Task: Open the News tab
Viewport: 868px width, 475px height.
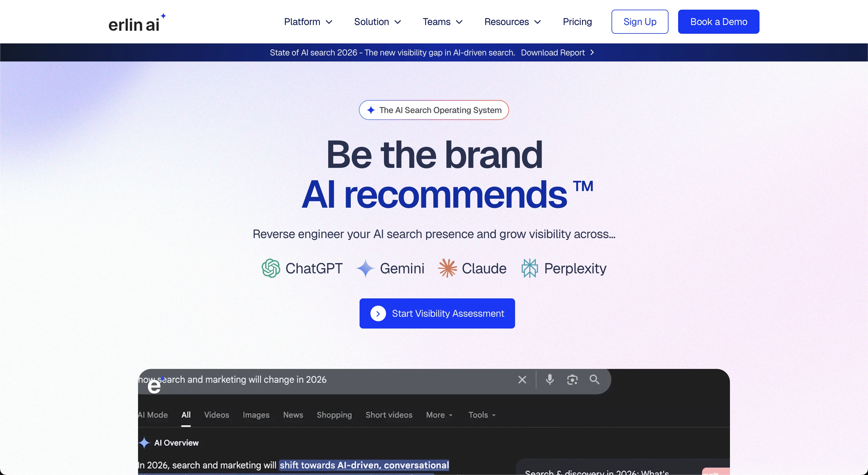Action: [293, 415]
